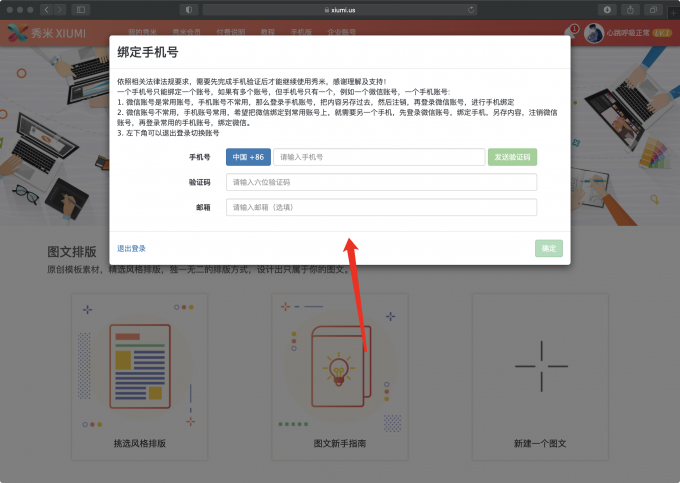The height and width of the screenshot is (483, 680).
Task: Open the user avatar profile picture
Action: [x=594, y=33]
